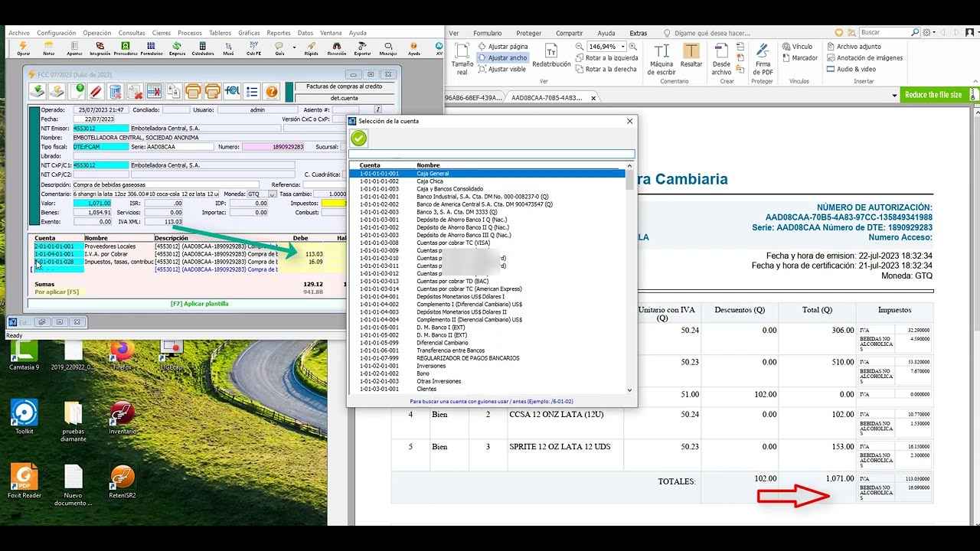Open Foxit Reader desktop icon
The width and height of the screenshot is (980, 551).
[24, 482]
